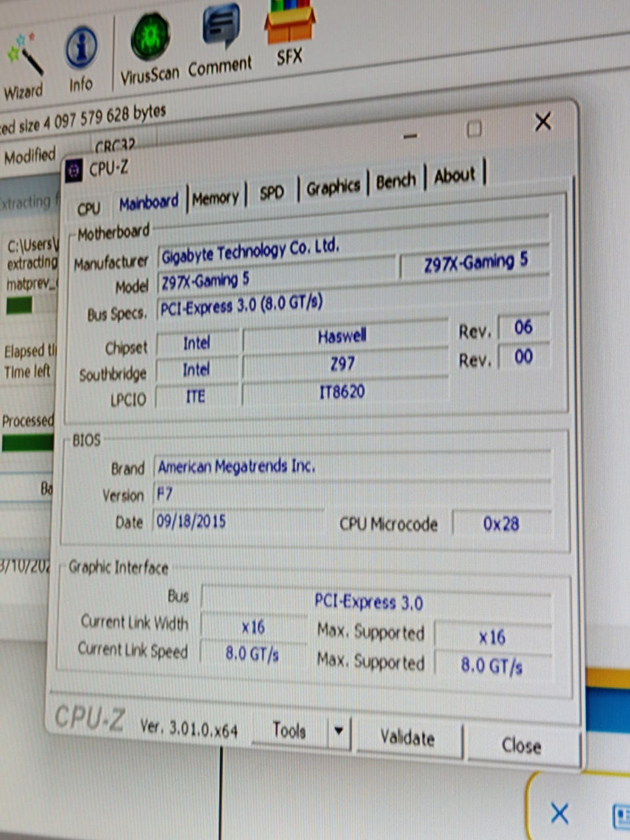Click the Info icon in WinRAR toolbar
The image size is (630, 840).
click(81, 59)
